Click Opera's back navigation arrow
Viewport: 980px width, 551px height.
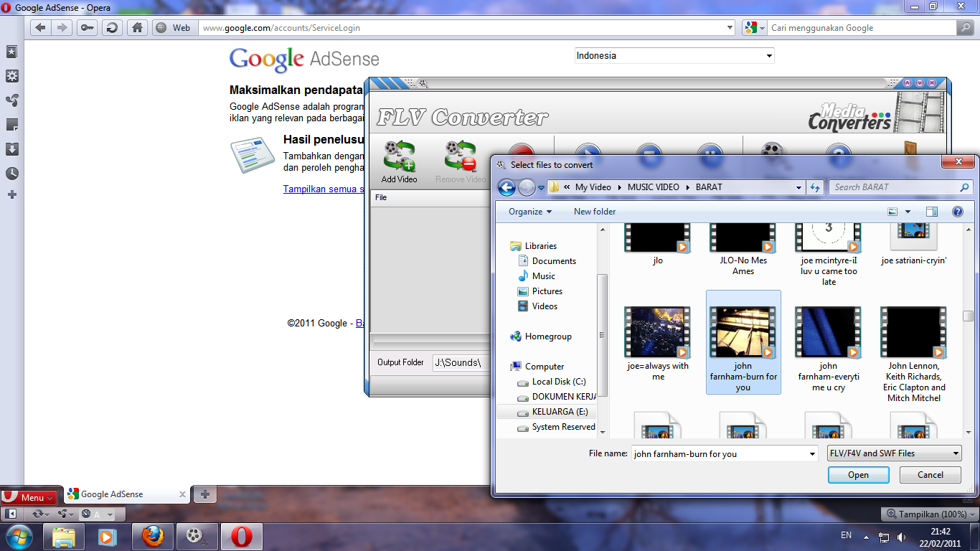(x=40, y=28)
